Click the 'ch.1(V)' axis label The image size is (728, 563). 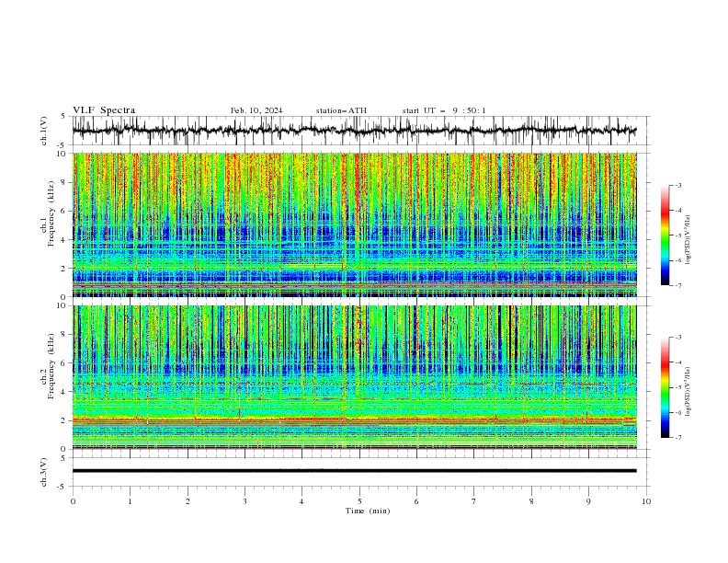coord(44,131)
